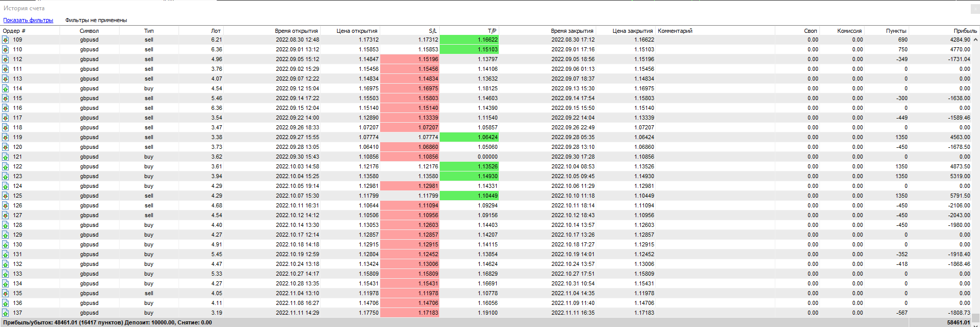Select the sell icon of order 135
The height and width of the screenshot is (327, 980).
[x=5, y=293]
